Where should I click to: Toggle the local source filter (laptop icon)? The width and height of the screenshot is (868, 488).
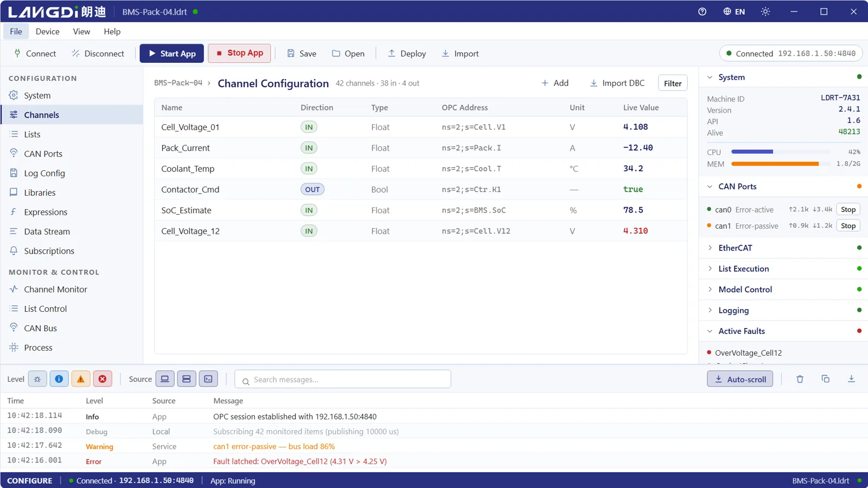pos(165,379)
